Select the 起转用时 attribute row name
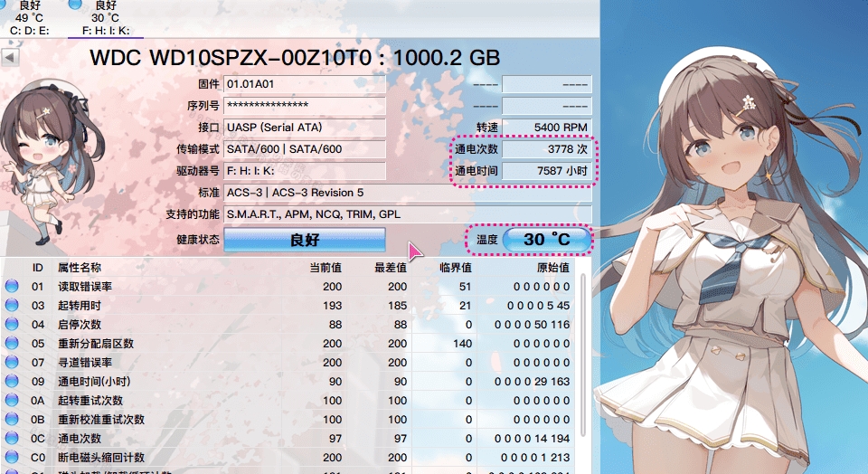The image size is (868, 474). click(x=80, y=305)
